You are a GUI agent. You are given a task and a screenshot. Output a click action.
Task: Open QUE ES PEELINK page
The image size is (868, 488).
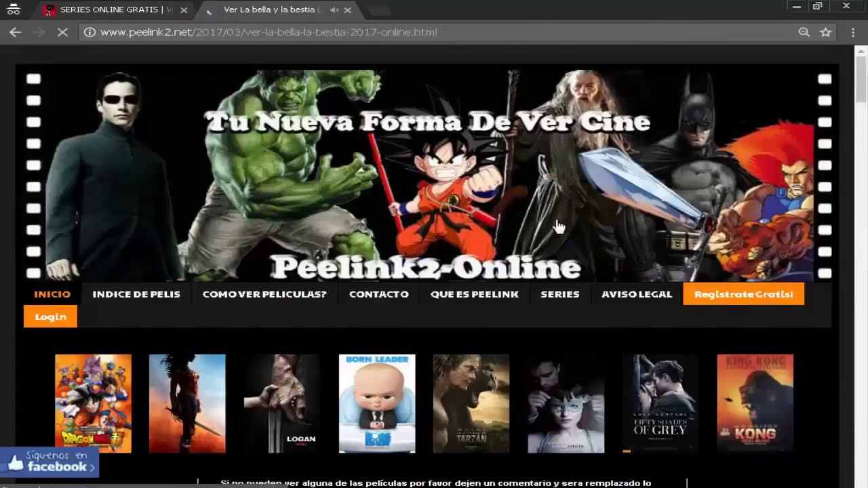pos(475,294)
